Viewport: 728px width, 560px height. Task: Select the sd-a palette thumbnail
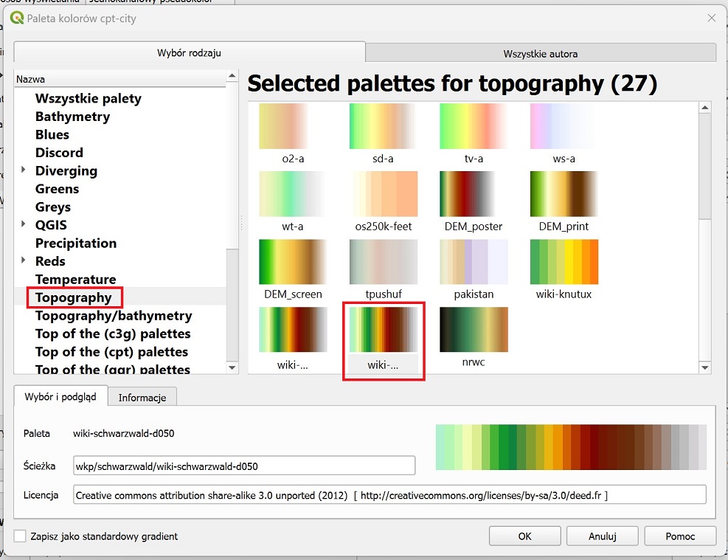(383, 126)
